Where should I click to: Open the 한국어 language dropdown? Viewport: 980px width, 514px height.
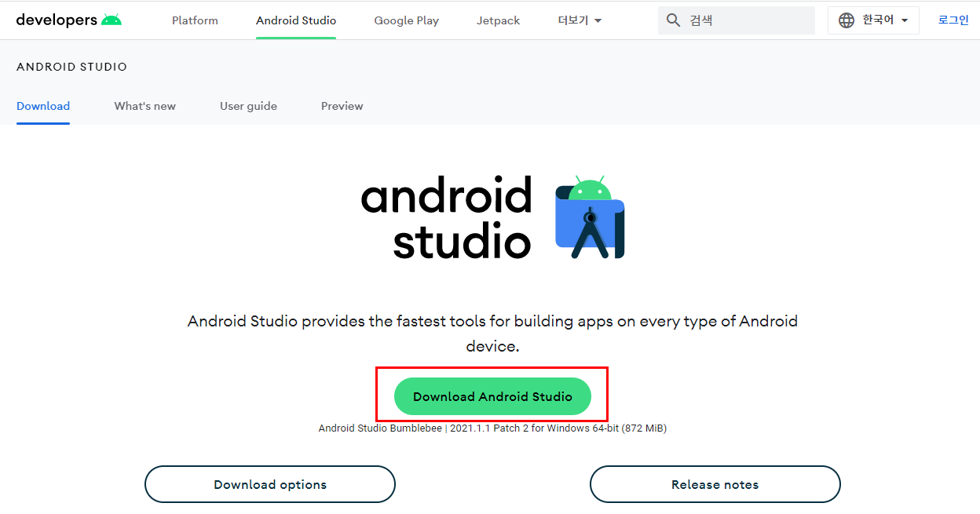(x=873, y=20)
